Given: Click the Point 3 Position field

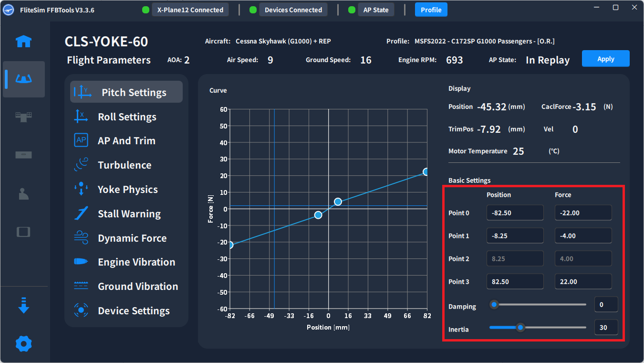Looking at the screenshot, I should click(515, 281).
